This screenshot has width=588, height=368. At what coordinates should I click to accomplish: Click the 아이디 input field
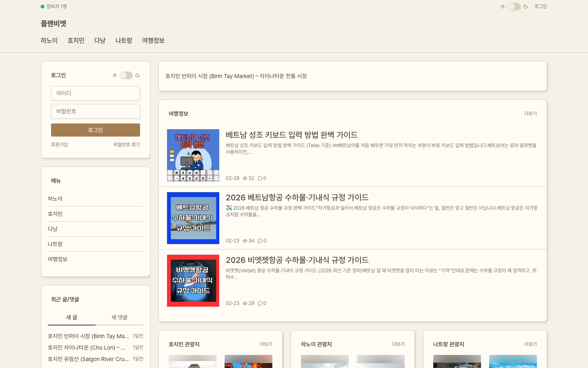pos(95,93)
